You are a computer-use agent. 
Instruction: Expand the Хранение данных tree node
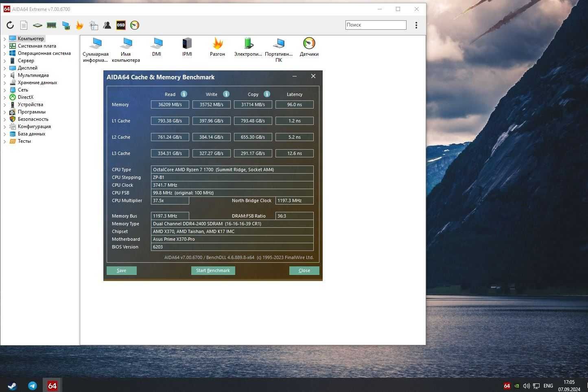(x=5, y=83)
